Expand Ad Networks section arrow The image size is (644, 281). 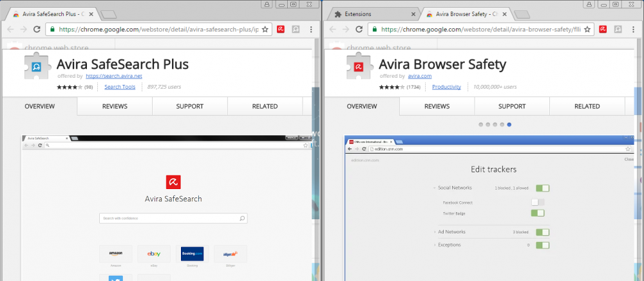pyautogui.click(x=435, y=232)
